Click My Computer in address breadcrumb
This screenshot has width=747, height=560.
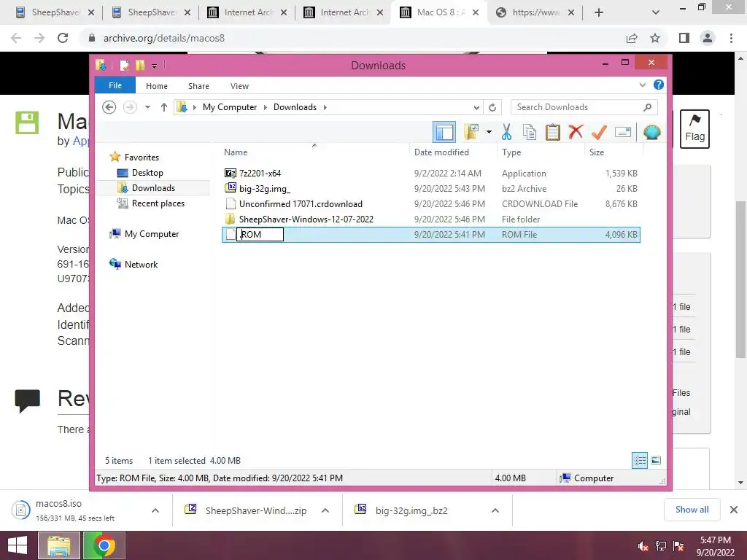coord(230,107)
